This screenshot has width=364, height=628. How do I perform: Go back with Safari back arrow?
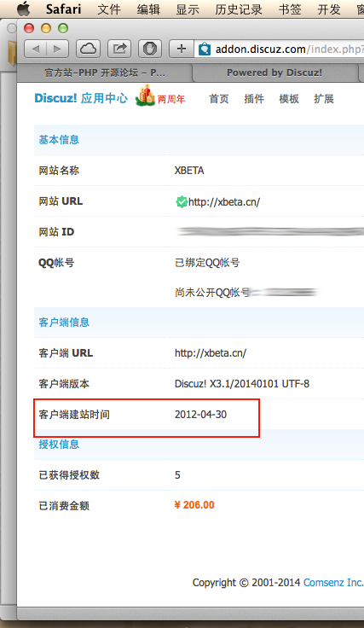pyautogui.click(x=36, y=49)
